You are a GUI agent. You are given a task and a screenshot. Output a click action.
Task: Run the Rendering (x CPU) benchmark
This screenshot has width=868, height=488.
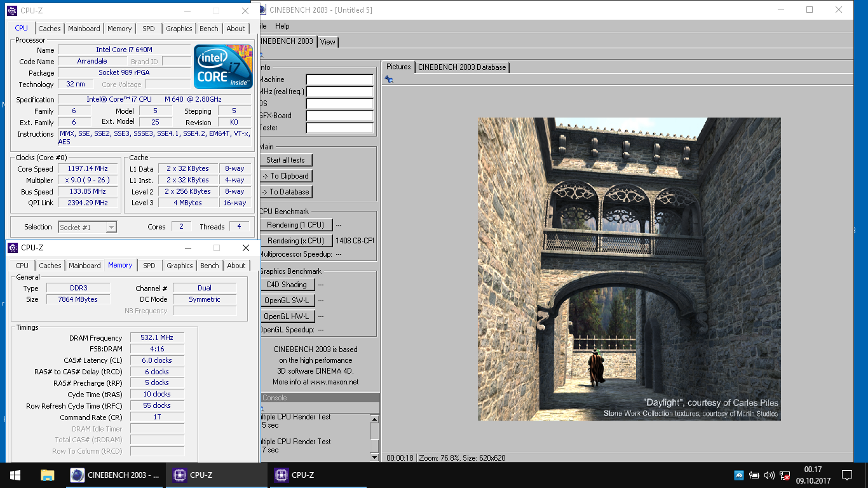coord(295,241)
